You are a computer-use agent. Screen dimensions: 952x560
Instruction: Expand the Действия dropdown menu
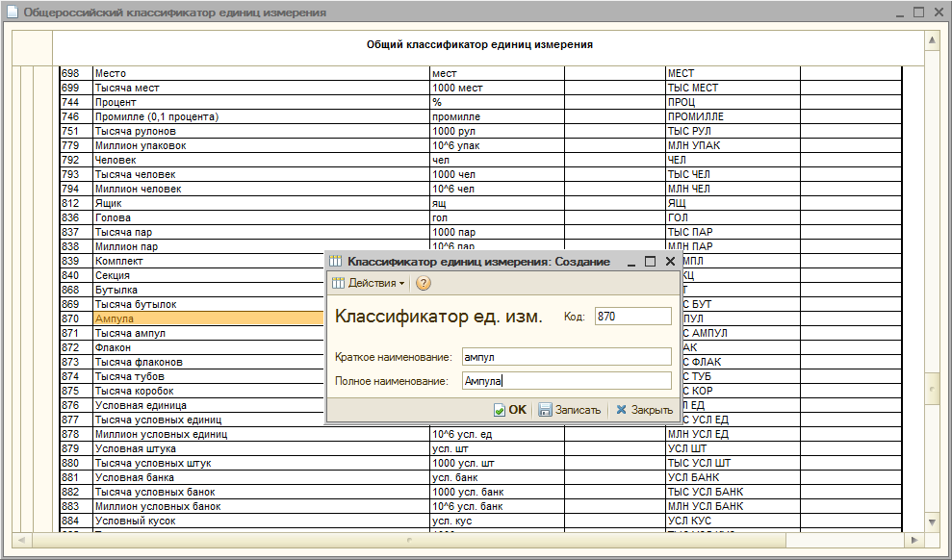click(x=369, y=283)
